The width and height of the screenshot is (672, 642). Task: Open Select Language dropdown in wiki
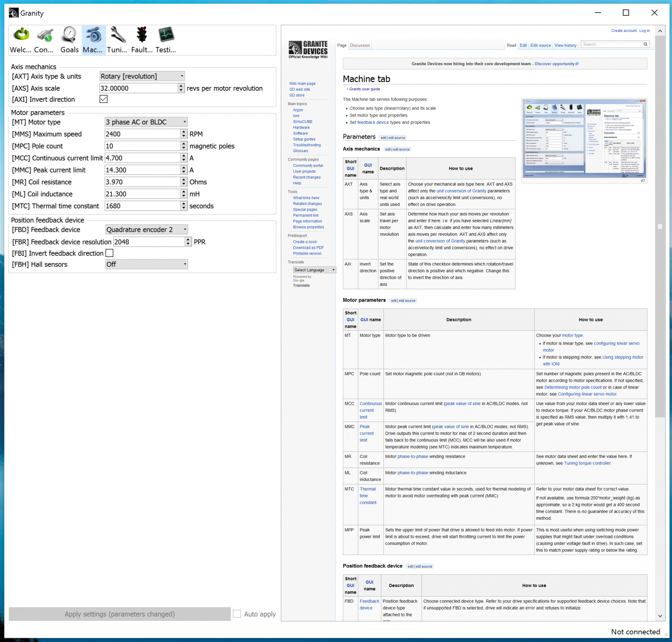(315, 270)
